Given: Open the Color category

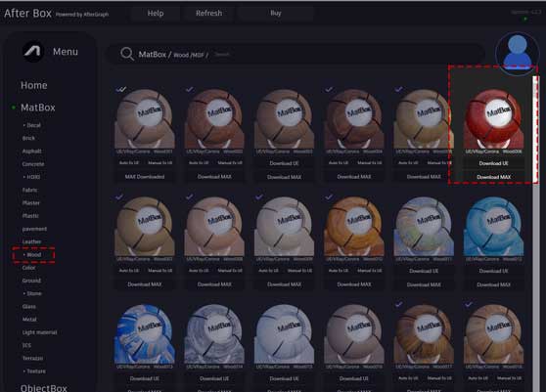Looking at the screenshot, I should coord(28,268).
